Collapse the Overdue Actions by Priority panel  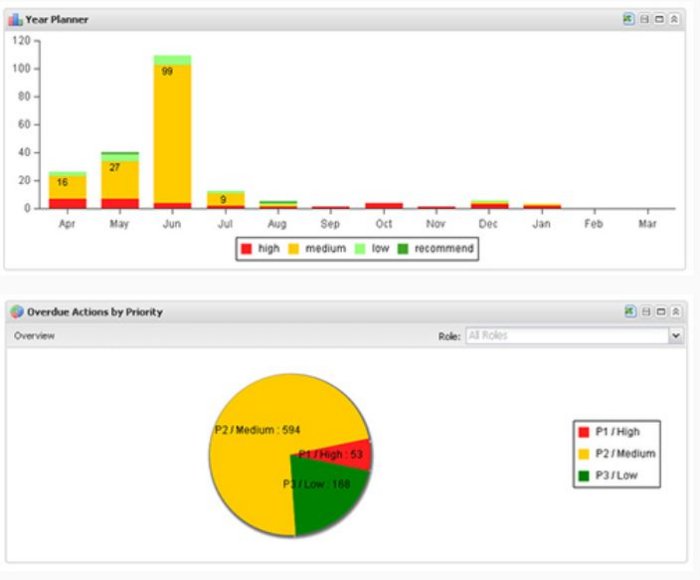pos(675,312)
